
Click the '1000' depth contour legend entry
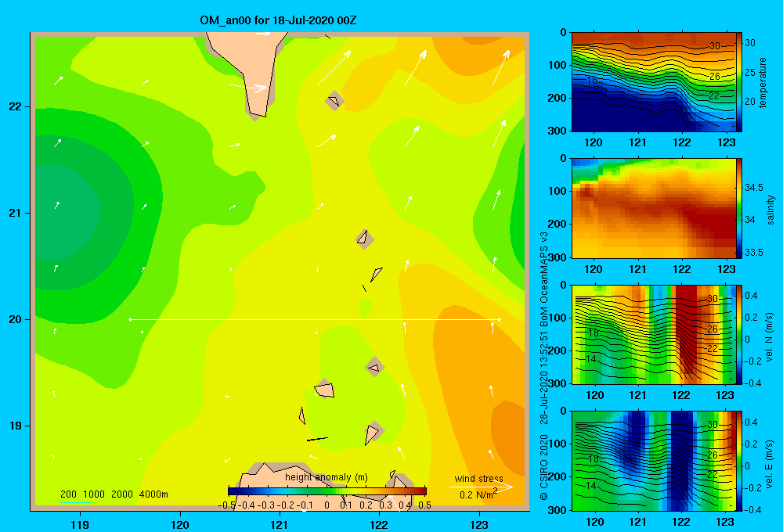(x=94, y=494)
